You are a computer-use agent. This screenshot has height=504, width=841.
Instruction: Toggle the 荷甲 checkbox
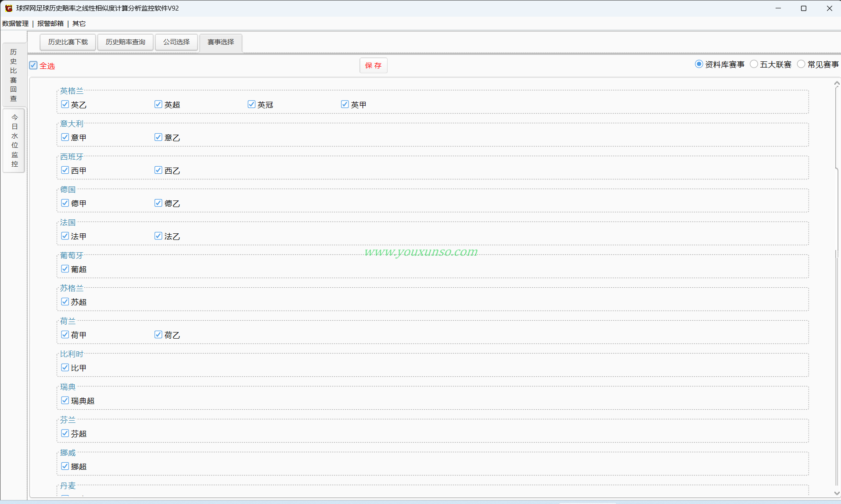point(65,335)
